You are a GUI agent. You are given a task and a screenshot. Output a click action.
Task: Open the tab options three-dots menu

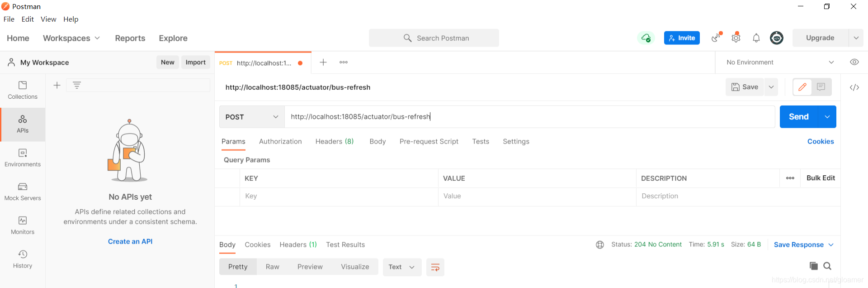[x=344, y=62]
